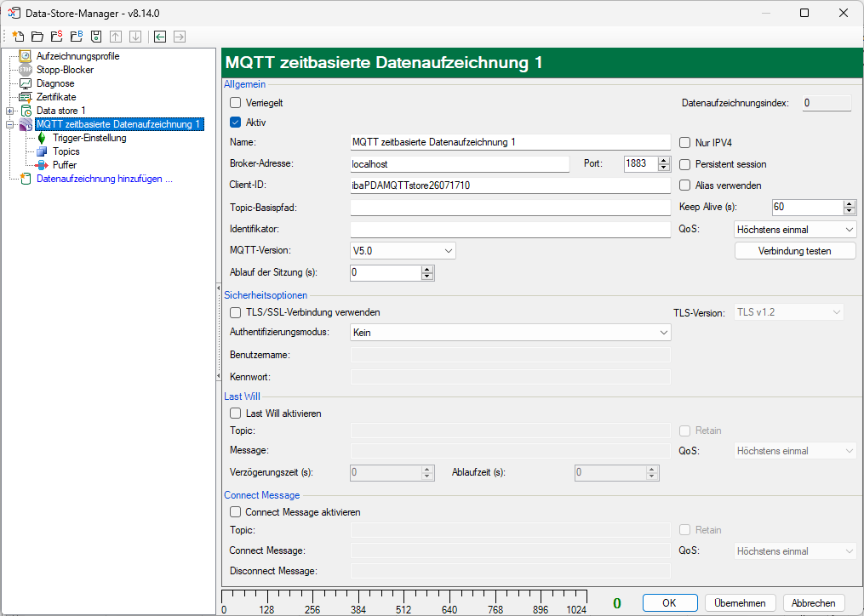Screen dimensions: 864x616
Task: Uncheck the Aktiv checkbox
Action: (235, 123)
